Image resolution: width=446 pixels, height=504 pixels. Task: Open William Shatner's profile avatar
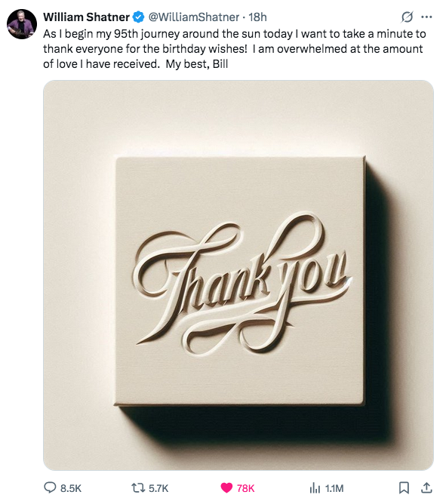pyautogui.click(x=22, y=24)
